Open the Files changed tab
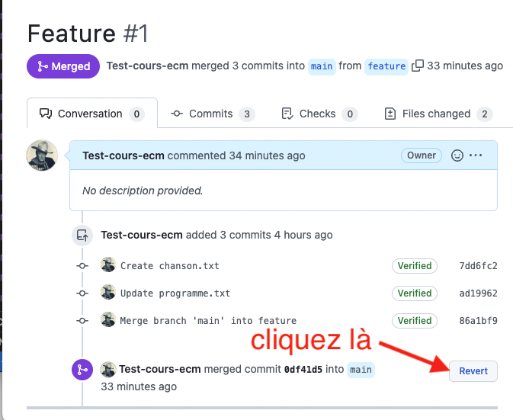The image size is (513, 420). 437,114
